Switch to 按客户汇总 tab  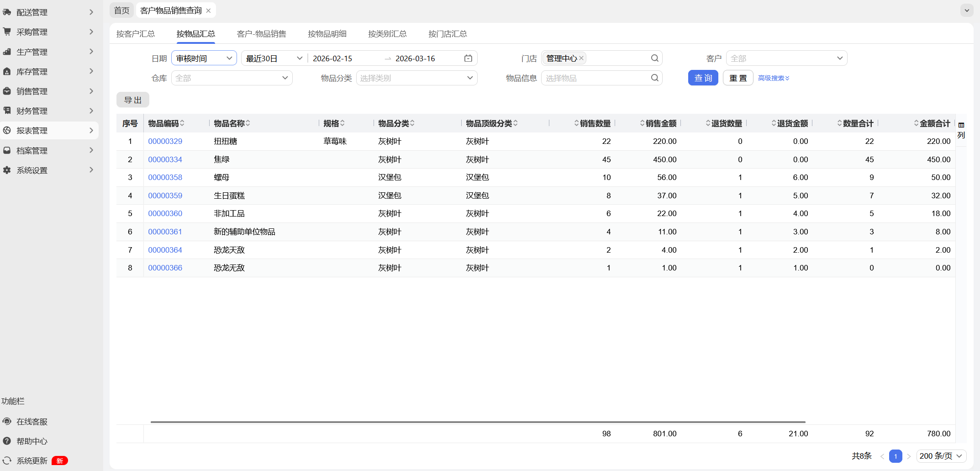pyautogui.click(x=136, y=34)
